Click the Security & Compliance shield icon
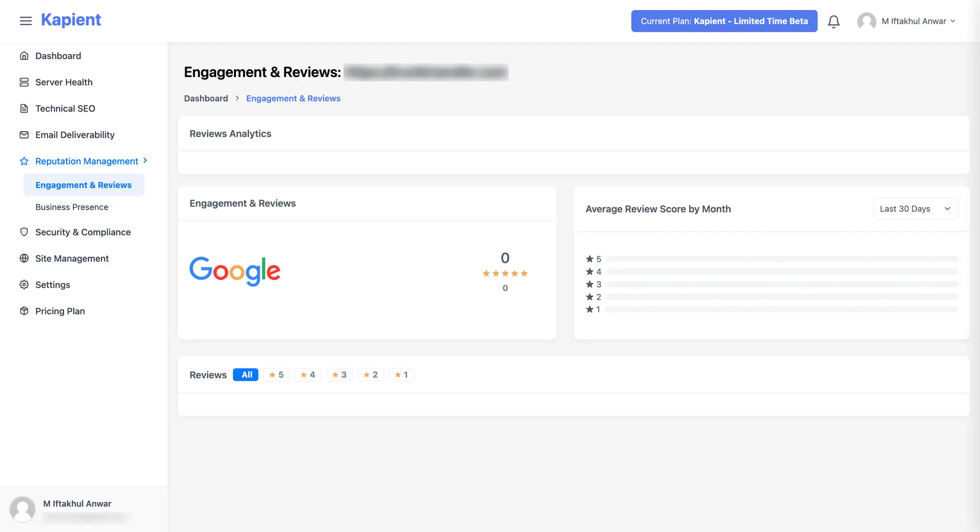This screenshot has width=980, height=532. [x=24, y=232]
